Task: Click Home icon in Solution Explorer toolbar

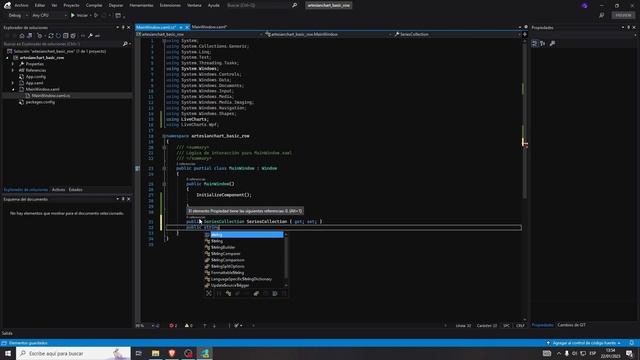Action: pyautogui.click(x=22, y=36)
